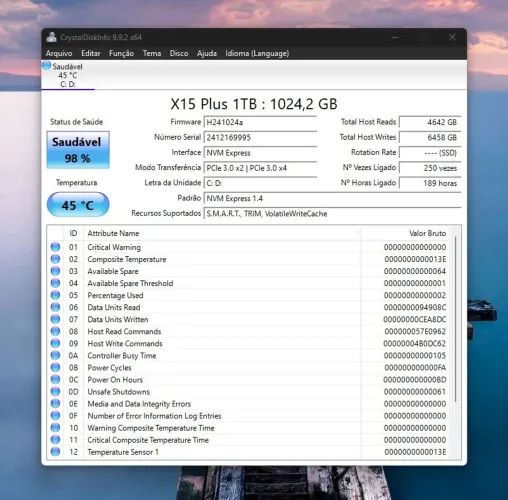Click the status orb for Percentage Used
508x500 pixels.
tap(55, 295)
